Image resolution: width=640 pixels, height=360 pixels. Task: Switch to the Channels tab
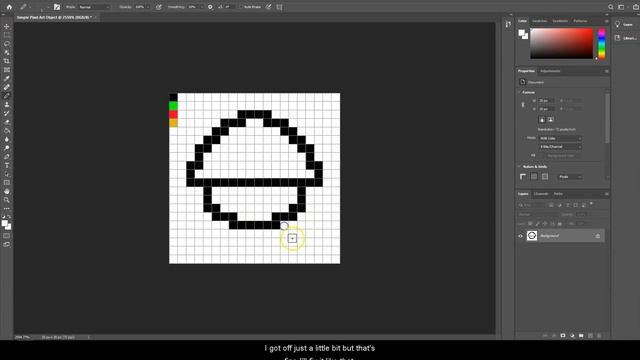click(x=541, y=194)
